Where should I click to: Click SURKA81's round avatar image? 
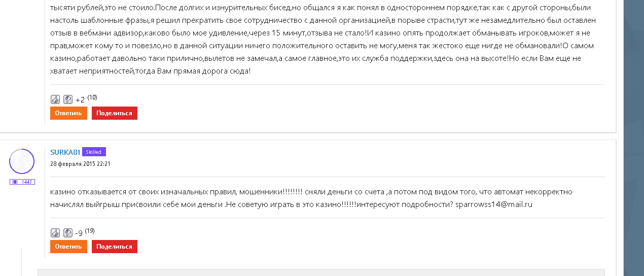[x=22, y=162]
